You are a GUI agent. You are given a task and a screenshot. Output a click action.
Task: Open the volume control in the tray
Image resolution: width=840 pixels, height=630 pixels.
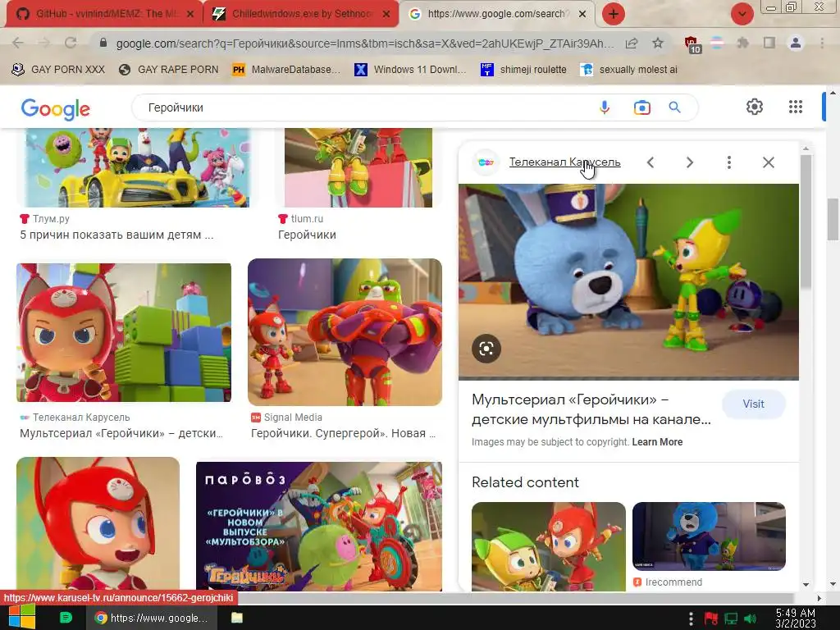point(750,619)
